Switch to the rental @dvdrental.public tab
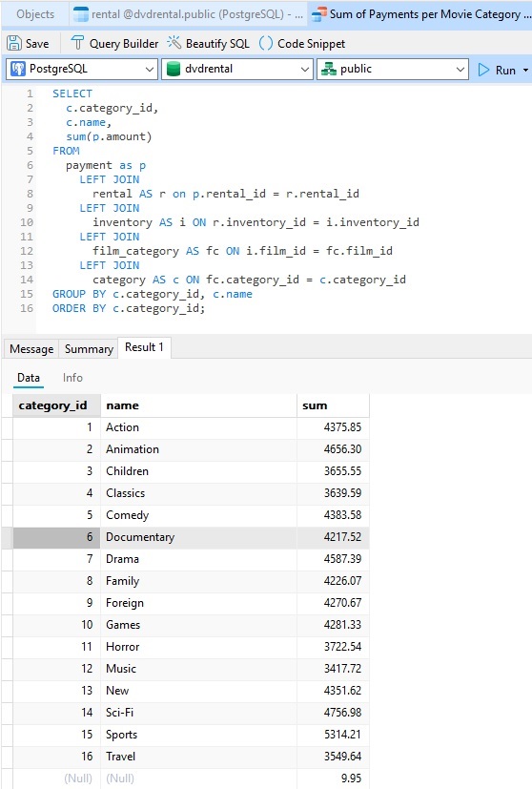Image resolution: width=532 pixels, height=789 pixels. [x=189, y=14]
